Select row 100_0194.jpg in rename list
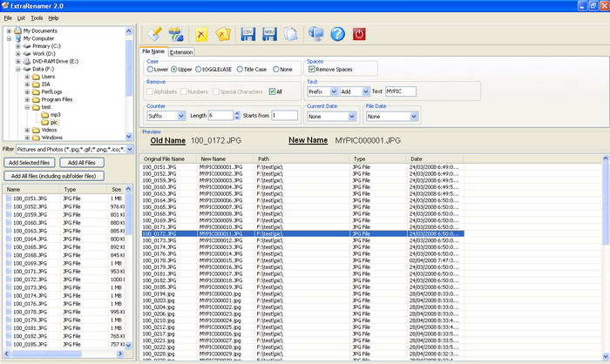Viewport: 610px width, 364px height. coord(302,294)
